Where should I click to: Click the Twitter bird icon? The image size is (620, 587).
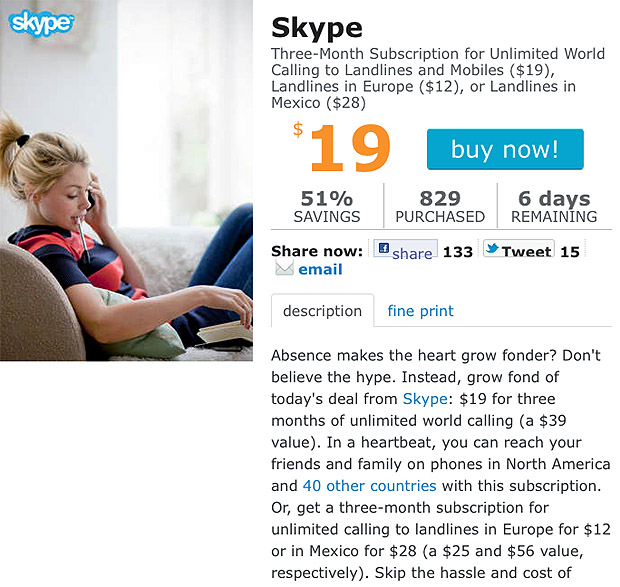click(492, 249)
